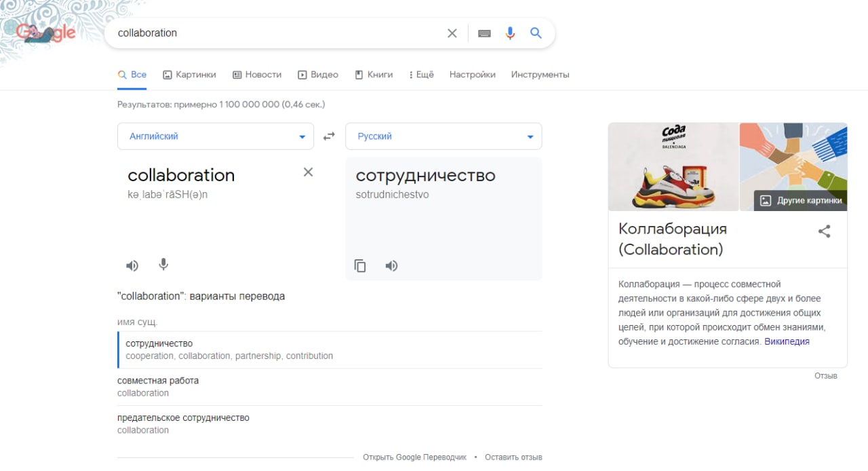
Task: Switch to Картинки tab
Action: [x=189, y=75]
